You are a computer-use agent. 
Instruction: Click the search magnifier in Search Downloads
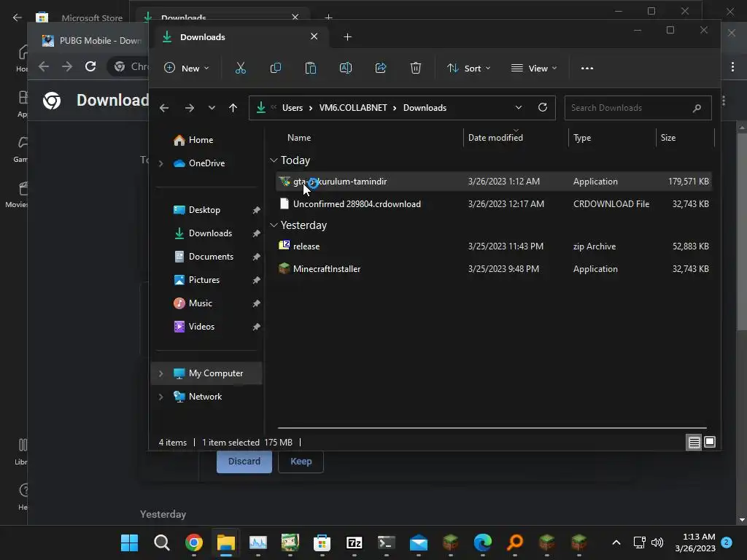pyautogui.click(x=697, y=108)
